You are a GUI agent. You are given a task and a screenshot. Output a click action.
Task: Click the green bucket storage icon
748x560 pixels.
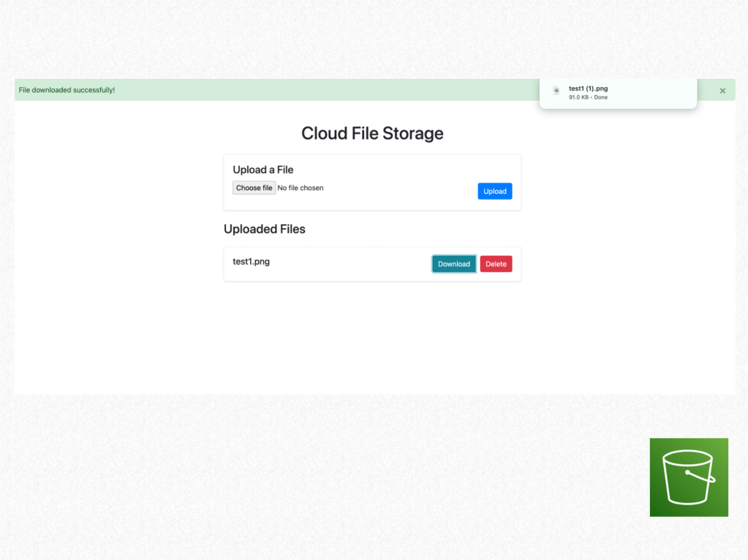[688, 477]
